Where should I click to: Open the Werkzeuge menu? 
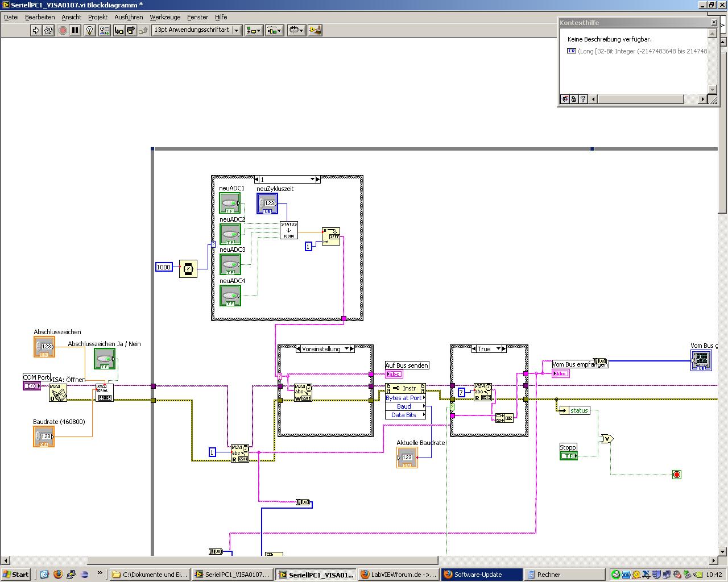point(165,17)
